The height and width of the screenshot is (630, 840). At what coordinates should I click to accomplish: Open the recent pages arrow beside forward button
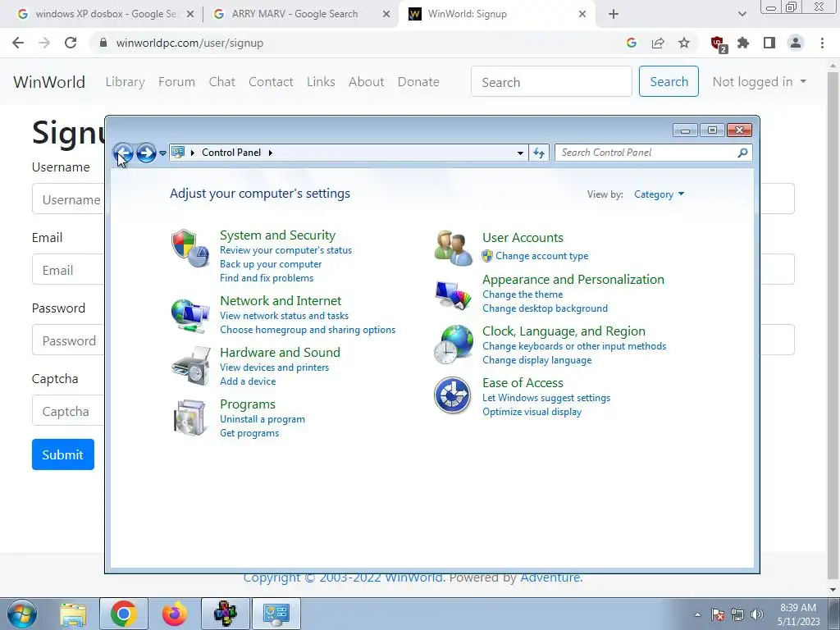[x=163, y=153]
